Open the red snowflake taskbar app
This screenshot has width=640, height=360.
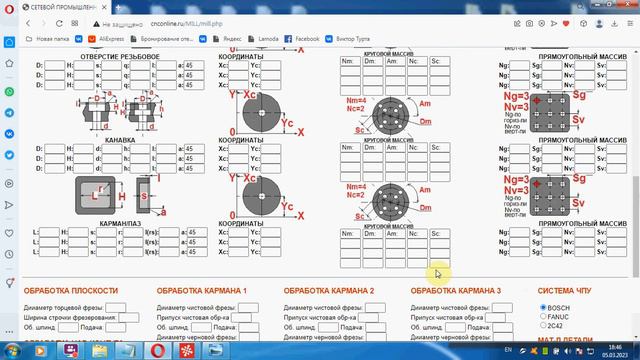pyautogui.click(x=187, y=350)
